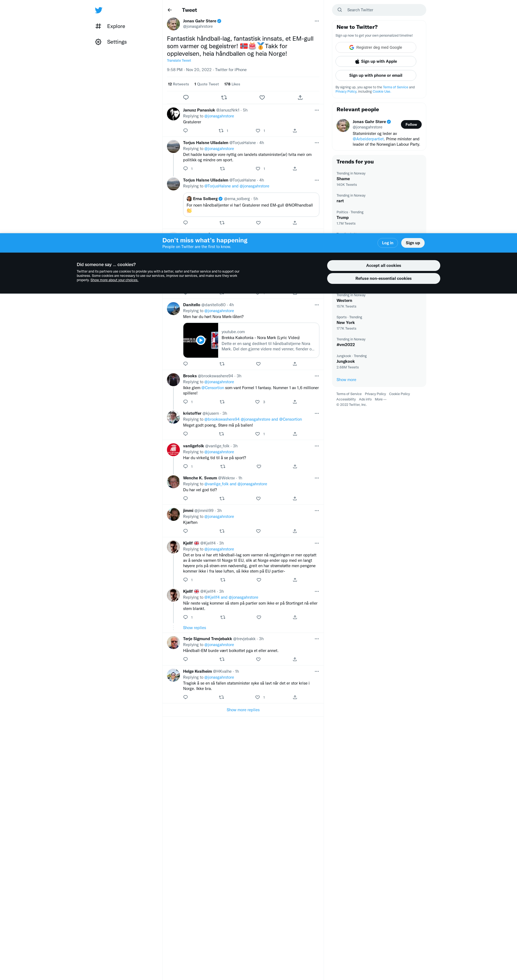
Task: Accept all cookies
Action: point(383,266)
